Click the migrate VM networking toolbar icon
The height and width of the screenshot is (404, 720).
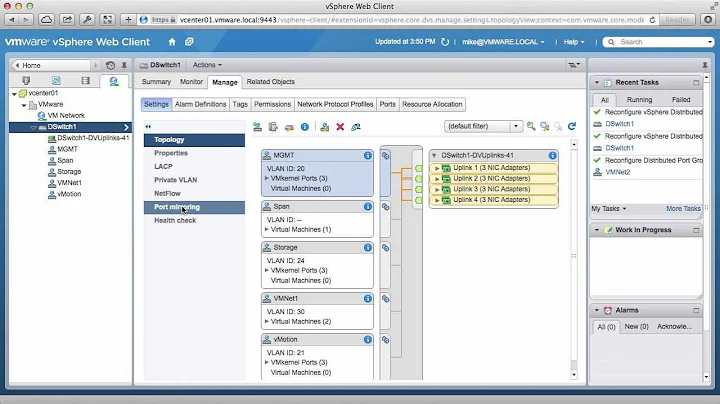325,127
